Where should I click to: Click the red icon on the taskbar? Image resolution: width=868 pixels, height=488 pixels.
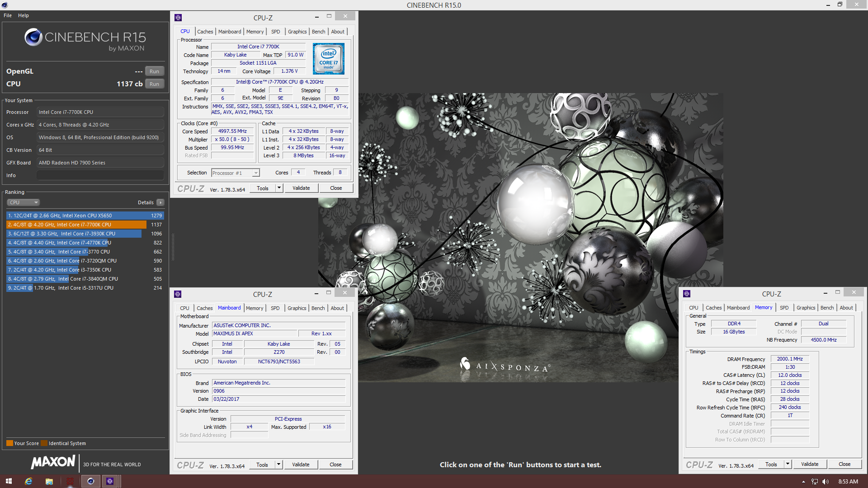tap(70, 481)
